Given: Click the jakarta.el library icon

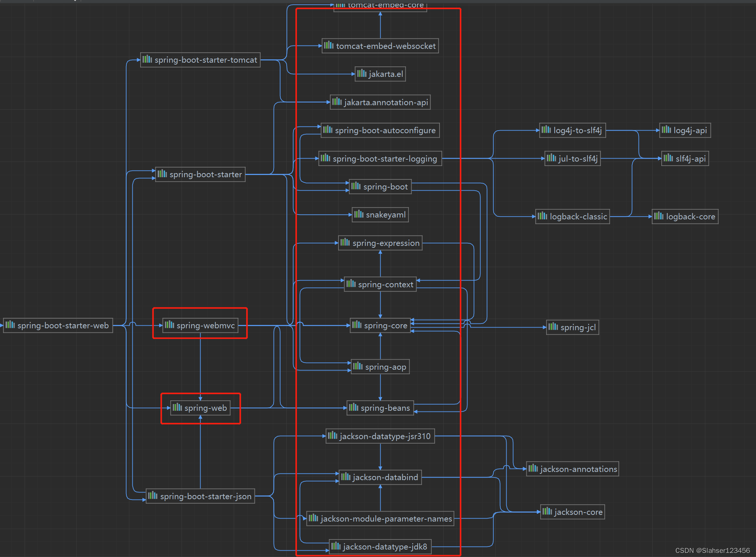Looking at the screenshot, I should coord(362,73).
